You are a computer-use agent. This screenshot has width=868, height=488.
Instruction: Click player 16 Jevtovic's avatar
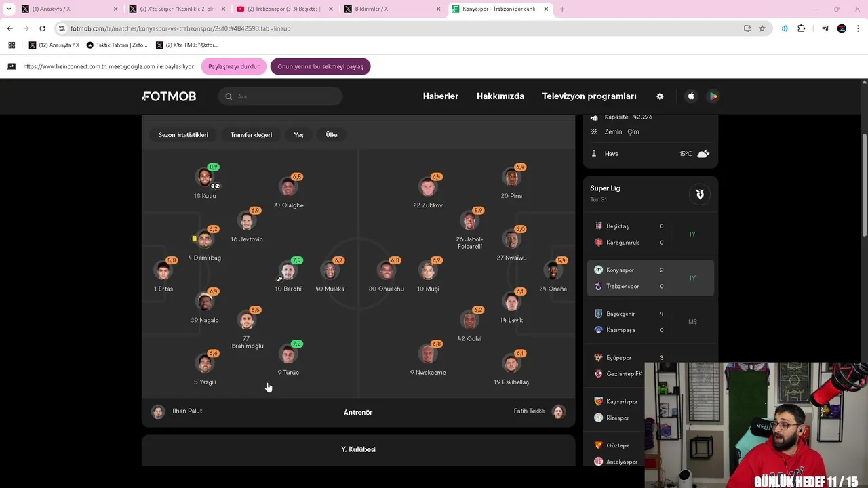coord(247,221)
